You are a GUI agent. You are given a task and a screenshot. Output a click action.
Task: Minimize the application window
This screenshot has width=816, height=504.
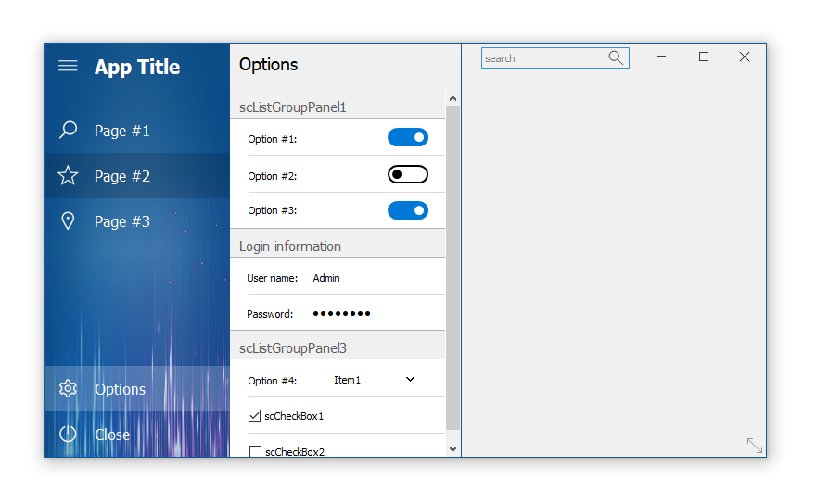pos(661,57)
